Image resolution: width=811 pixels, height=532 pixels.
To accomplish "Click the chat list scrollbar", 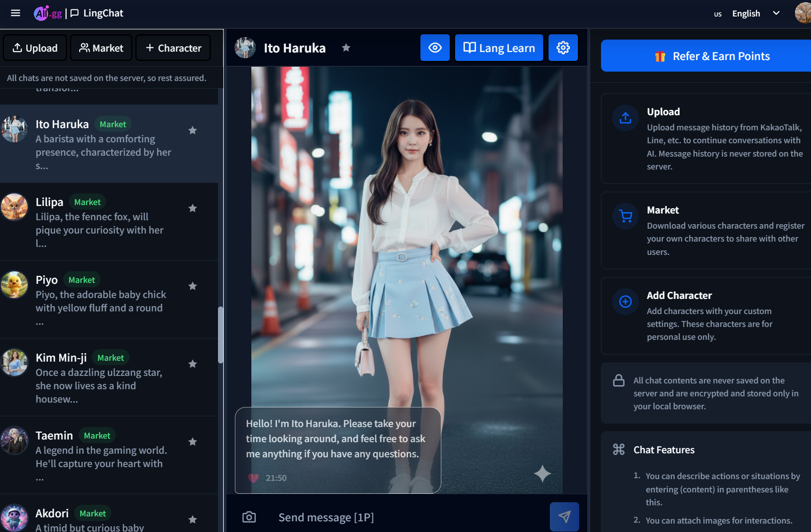I will [220, 335].
